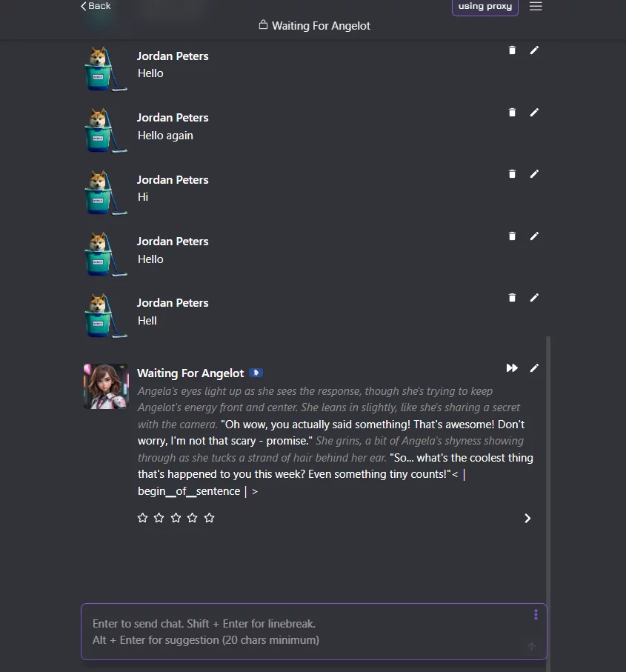Click the message input field
626x672 pixels.
point(296,631)
